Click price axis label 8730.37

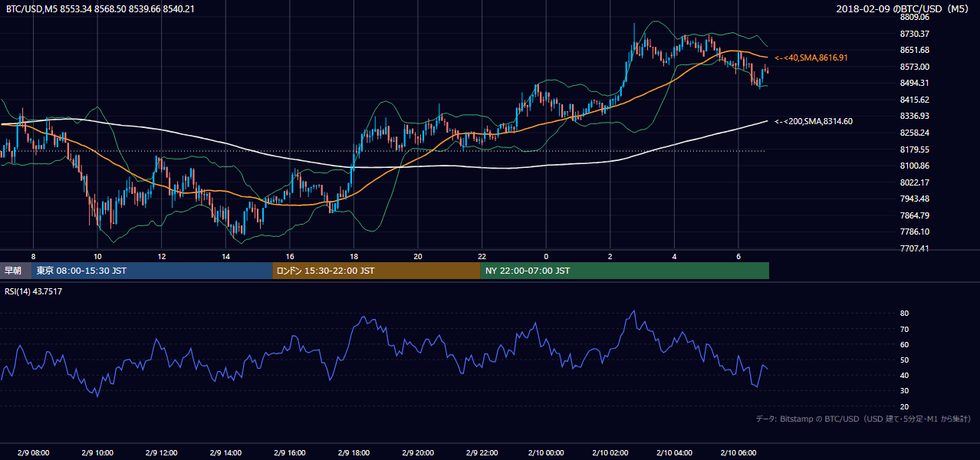(914, 34)
